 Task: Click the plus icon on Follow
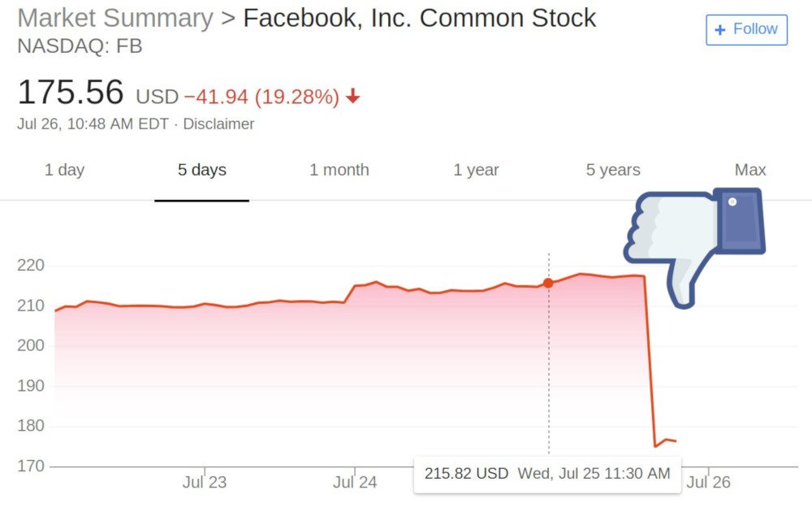click(719, 30)
